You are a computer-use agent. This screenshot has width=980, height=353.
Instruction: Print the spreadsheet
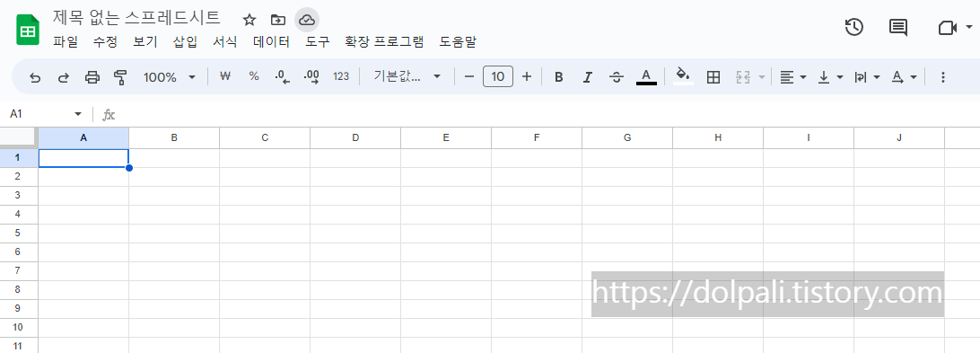pos(92,77)
